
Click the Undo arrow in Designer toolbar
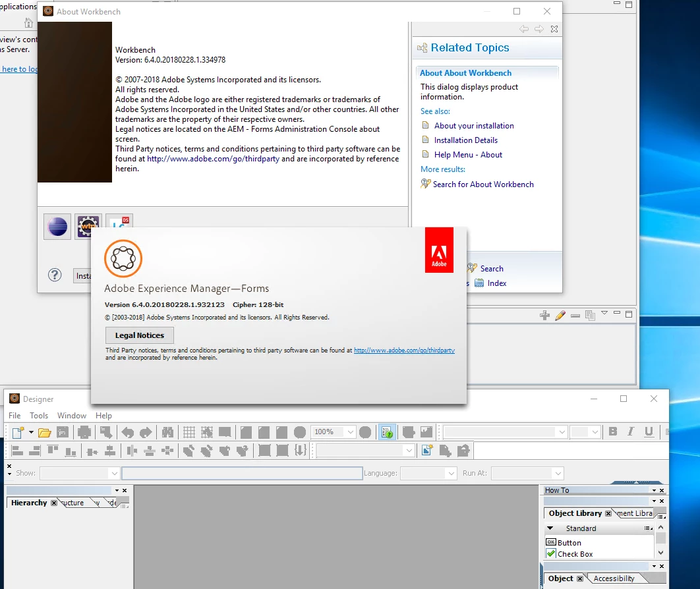(128, 432)
